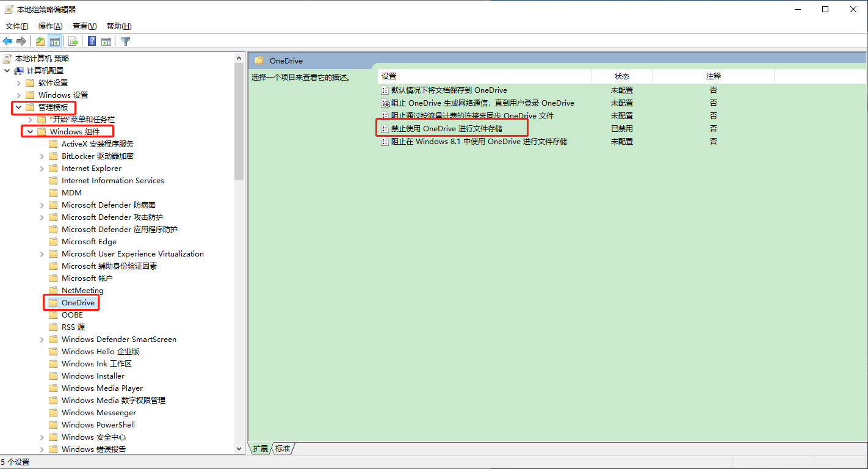
Task: Sort by the 状态 column header
Action: tap(621, 76)
